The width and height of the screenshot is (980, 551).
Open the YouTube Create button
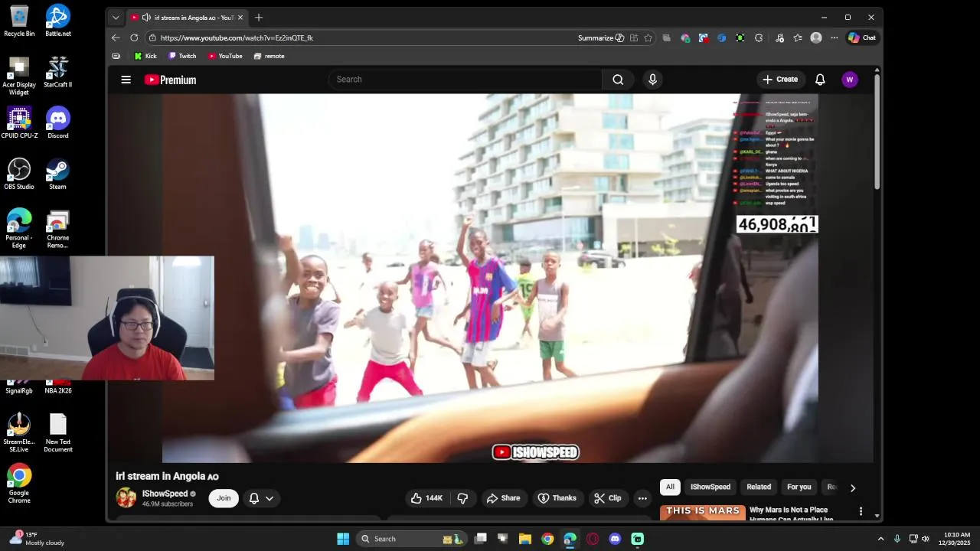coord(779,80)
